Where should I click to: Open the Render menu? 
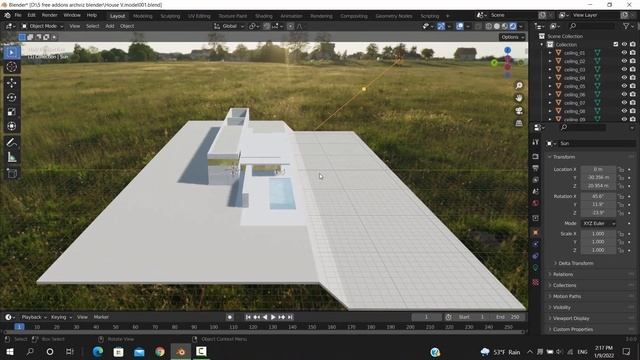coord(49,15)
